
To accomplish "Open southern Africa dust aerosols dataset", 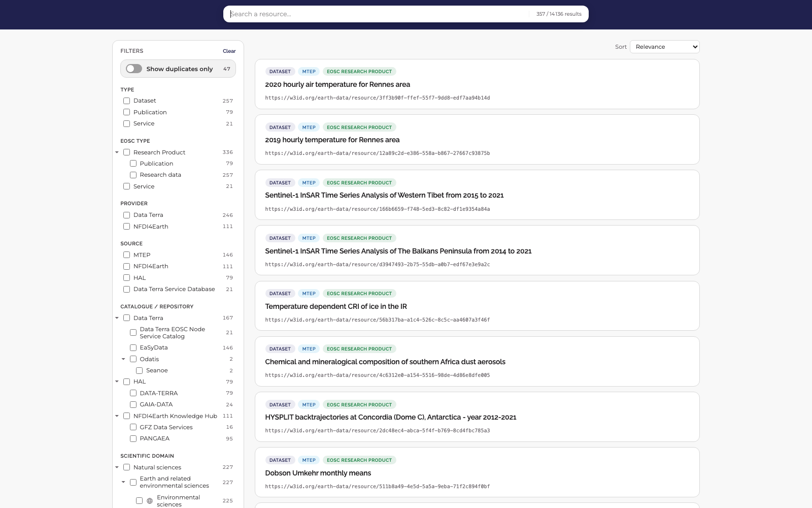I will (x=385, y=362).
